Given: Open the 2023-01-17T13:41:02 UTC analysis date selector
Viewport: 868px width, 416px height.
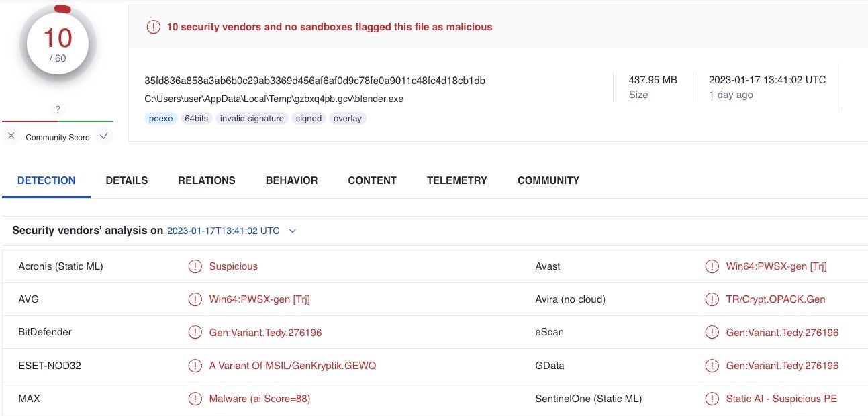Looking at the screenshot, I should coord(223,231).
